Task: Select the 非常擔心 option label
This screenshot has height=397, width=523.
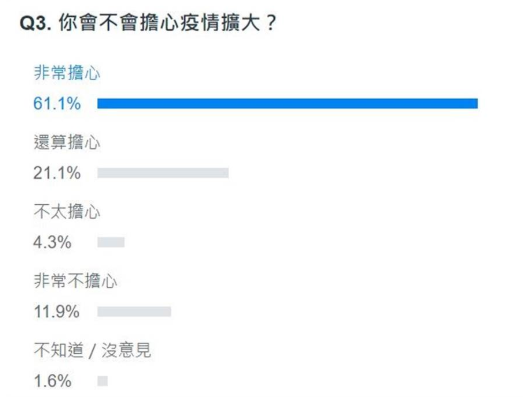Action: 67,73
